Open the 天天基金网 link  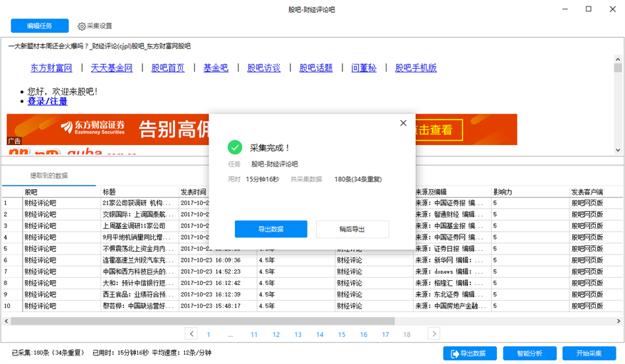tap(112, 68)
